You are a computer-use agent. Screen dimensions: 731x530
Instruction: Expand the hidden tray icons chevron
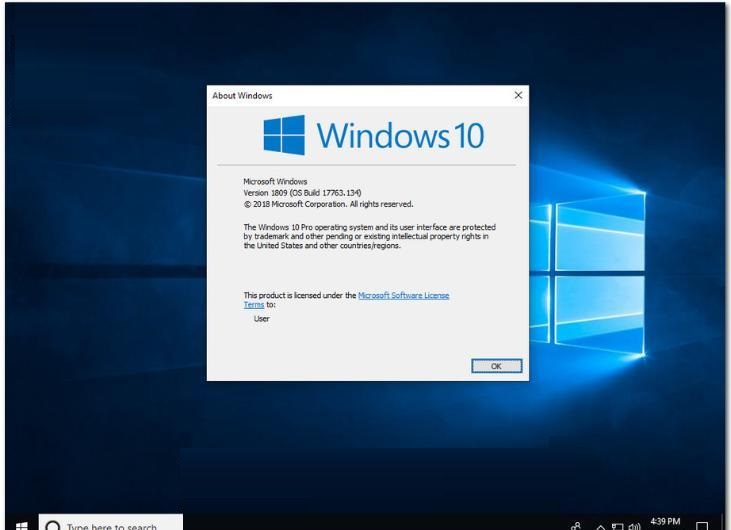coord(600,527)
